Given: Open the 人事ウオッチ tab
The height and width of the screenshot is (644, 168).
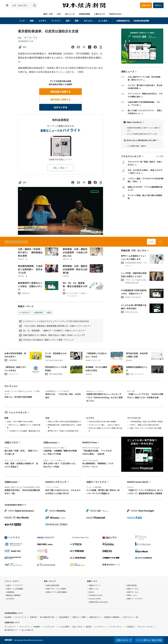Looking at the screenshot, I should [x=100, y=14].
